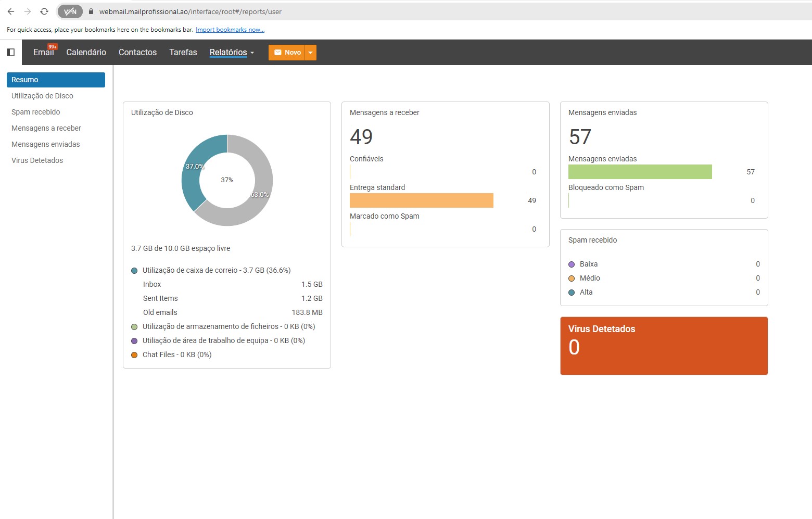Open the Contactos tab
This screenshot has height=519, width=812.
(x=137, y=52)
